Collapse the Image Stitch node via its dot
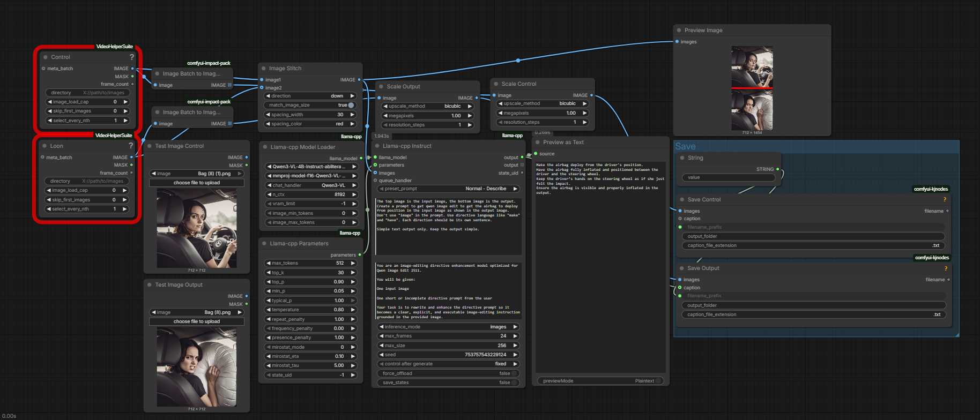The image size is (980, 420). tap(264, 69)
